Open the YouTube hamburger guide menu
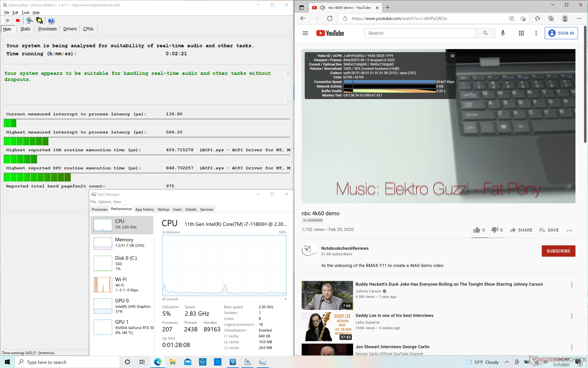This screenshot has height=368, width=588. pyautogui.click(x=305, y=33)
